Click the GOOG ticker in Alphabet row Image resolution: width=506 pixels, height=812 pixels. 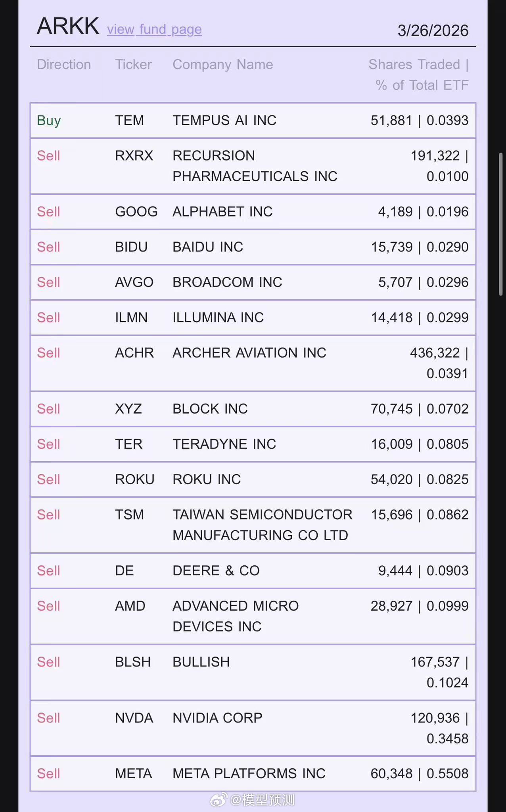click(x=136, y=212)
